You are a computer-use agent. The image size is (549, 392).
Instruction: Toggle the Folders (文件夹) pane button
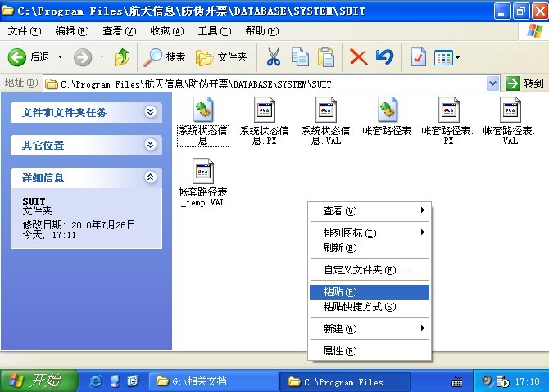point(221,57)
